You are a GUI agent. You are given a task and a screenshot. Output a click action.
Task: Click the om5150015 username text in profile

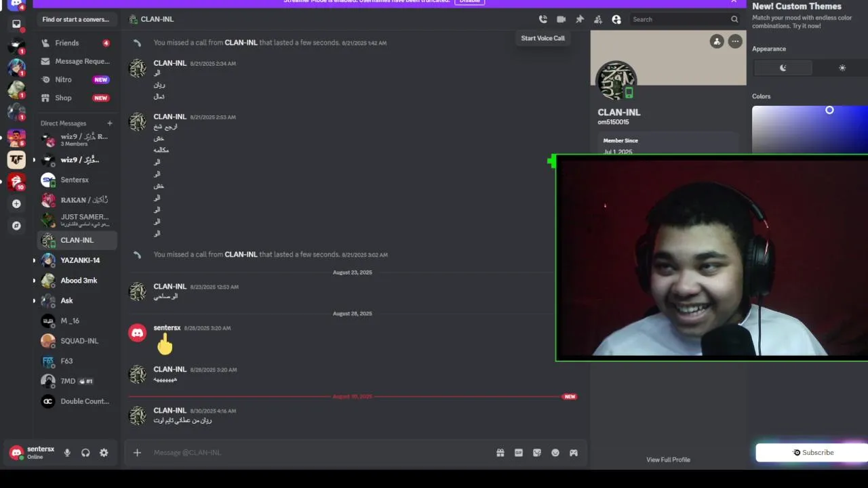tap(613, 122)
